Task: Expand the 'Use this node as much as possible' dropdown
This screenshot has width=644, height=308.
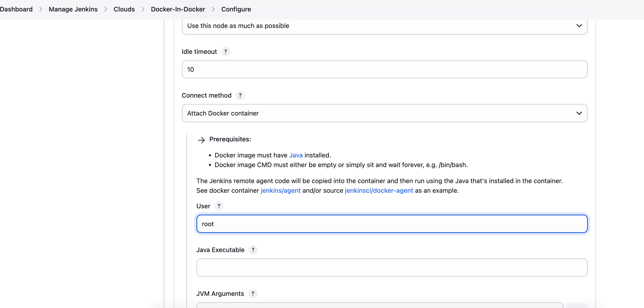Action: click(x=384, y=26)
